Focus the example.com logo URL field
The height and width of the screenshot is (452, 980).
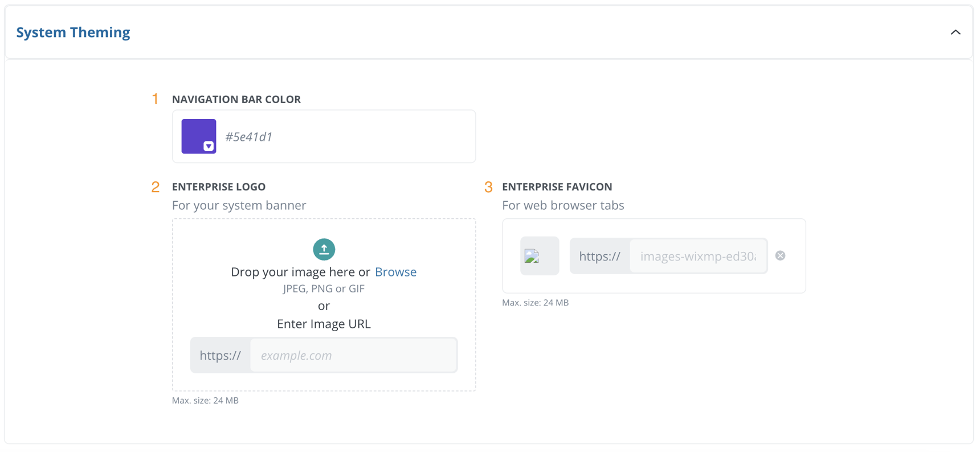click(353, 355)
